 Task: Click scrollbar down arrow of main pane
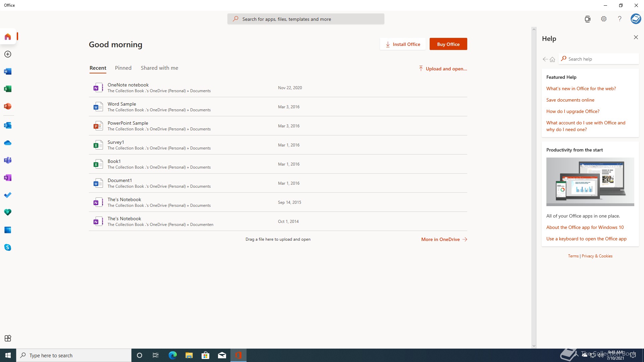[534, 346]
